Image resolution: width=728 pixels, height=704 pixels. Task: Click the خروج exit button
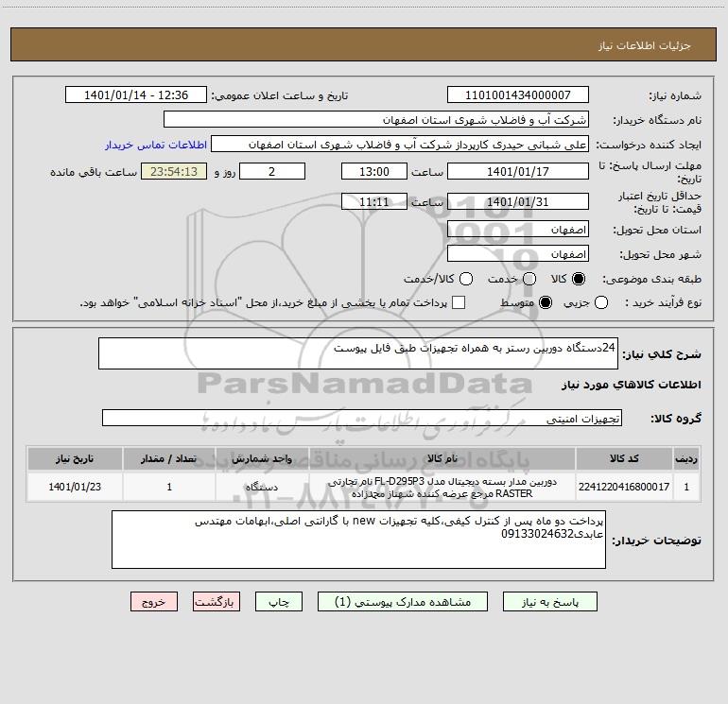(x=154, y=602)
